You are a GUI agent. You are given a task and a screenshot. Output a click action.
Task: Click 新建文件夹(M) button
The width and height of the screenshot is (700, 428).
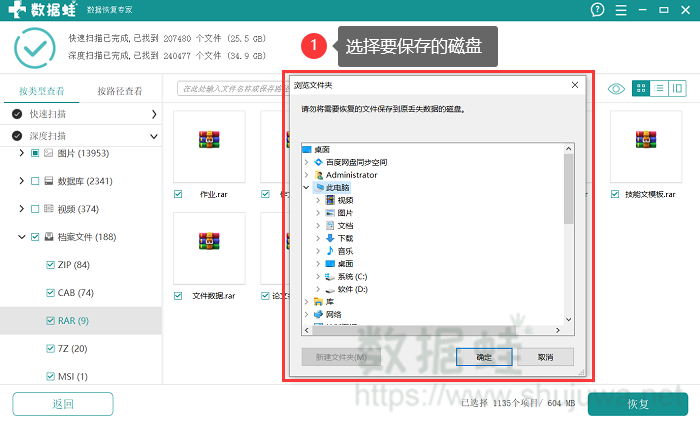[x=341, y=357]
